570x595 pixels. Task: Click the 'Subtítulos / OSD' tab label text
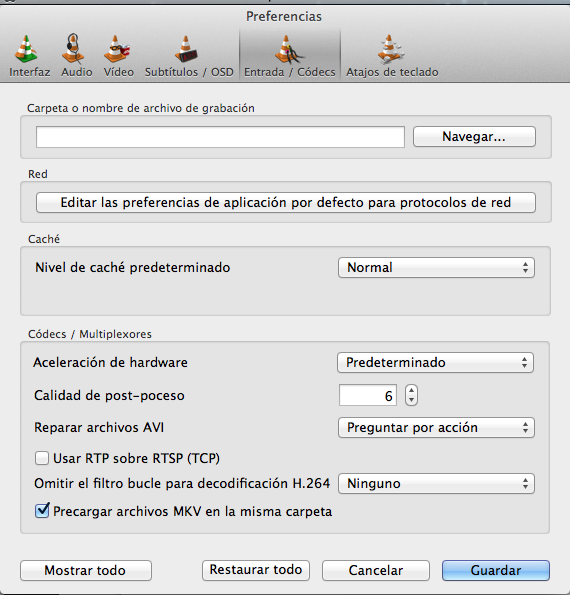click(x=189, y=72)
